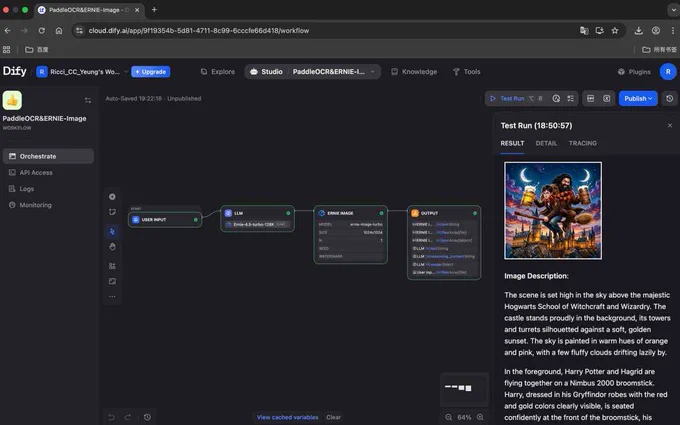Click the redo icon
The width and height of the screenshot is (680, 425).
(128, 417)
